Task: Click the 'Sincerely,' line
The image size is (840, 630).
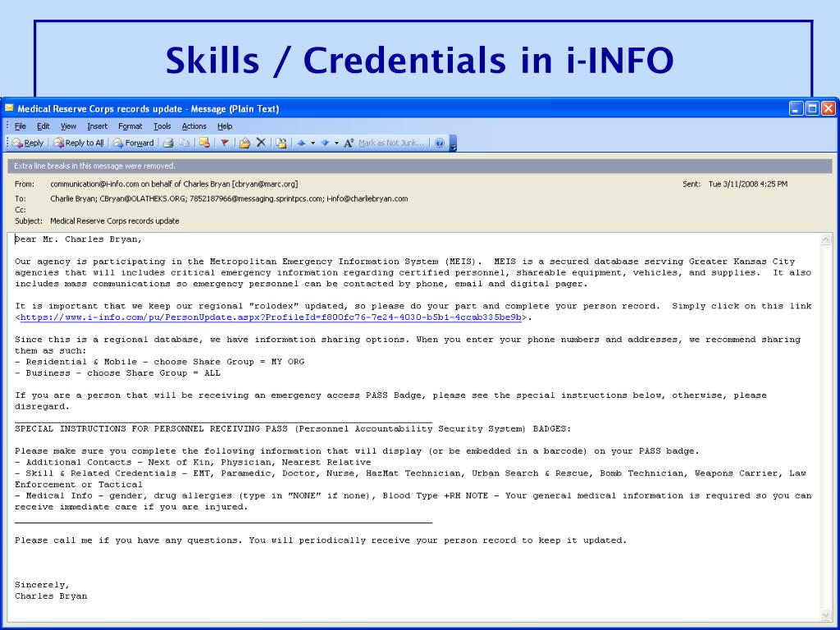Action: point(42,584)
